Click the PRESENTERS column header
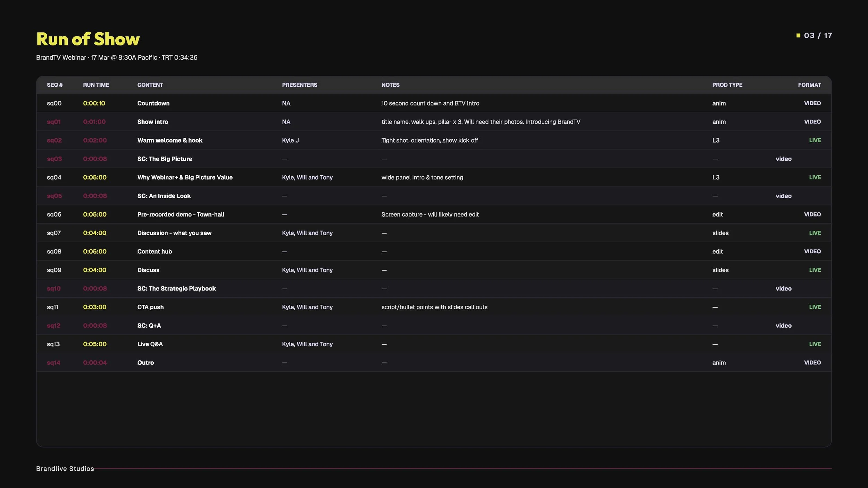Screen dimensions: 868x488 click(300, 85)
